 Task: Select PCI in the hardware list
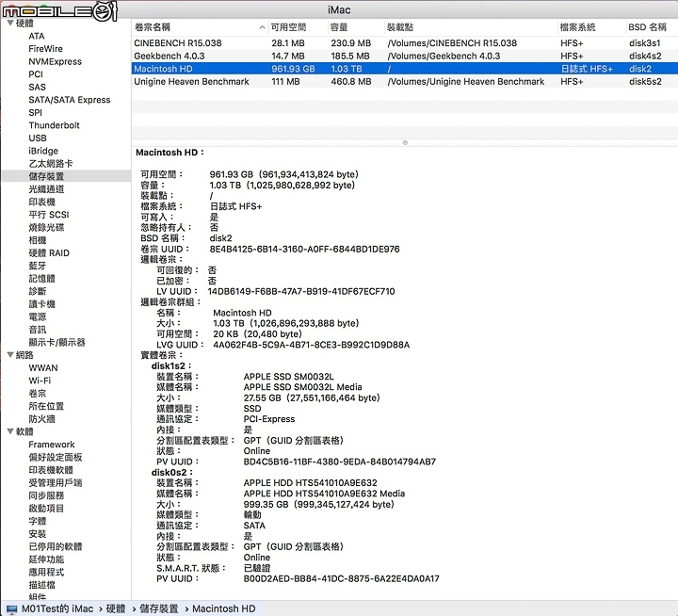[x=36, y=74]
